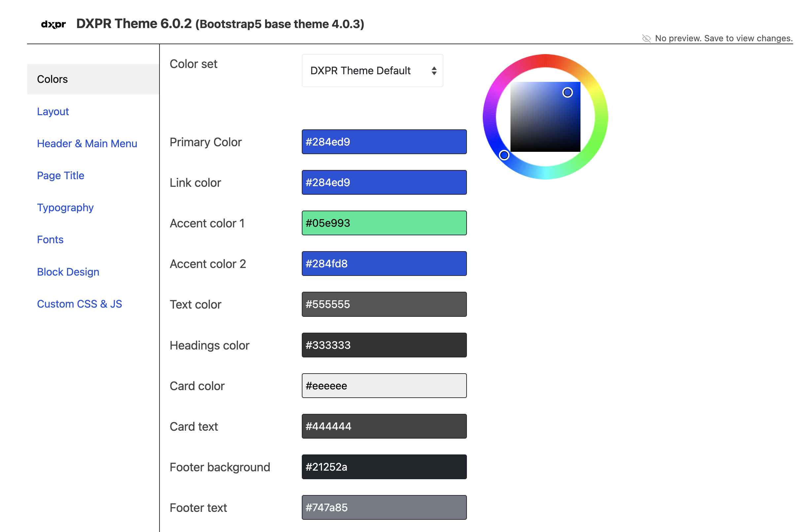Click the Card color input field
The width and height of the screenshot is (807, 532).
[384, 386]
